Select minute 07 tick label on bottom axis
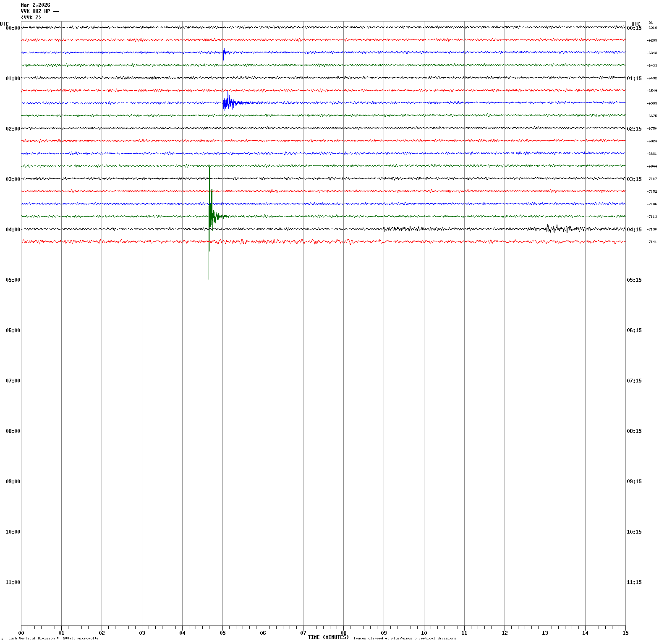The width and height of the screenshot is (659, 644). pos(303,633)
